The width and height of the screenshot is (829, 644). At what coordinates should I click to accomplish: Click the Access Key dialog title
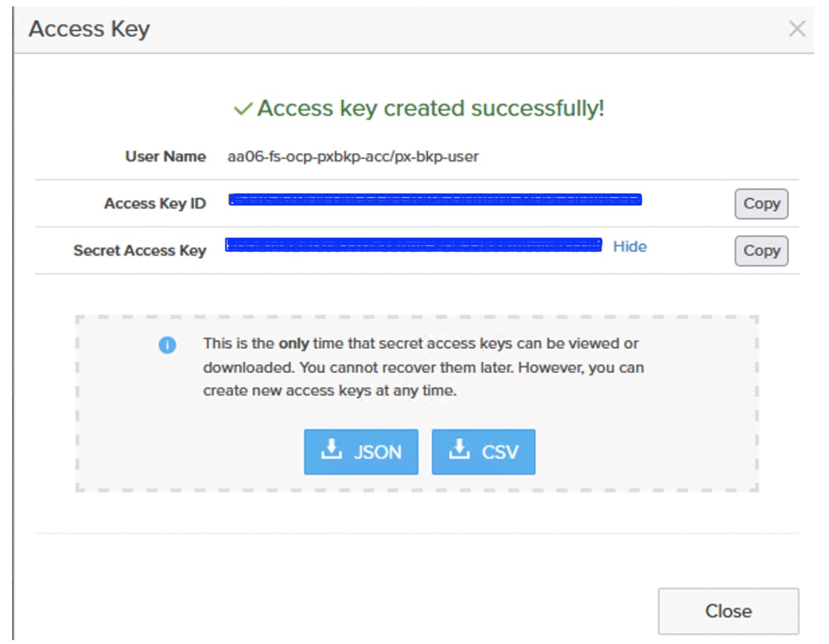tap(89, 29)
